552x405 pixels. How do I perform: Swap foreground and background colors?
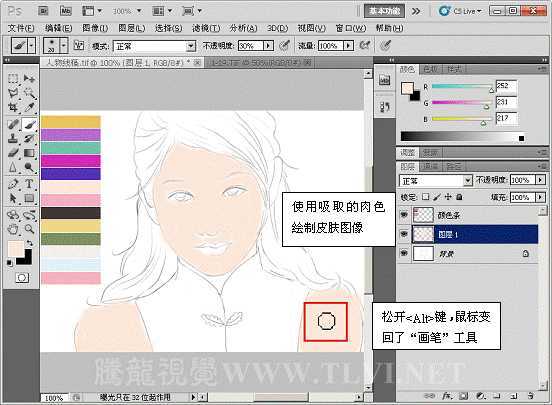[30, 243]
